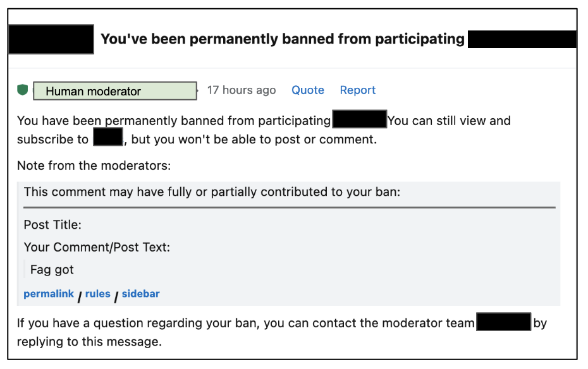Open the rules link
Screen dimensions: 588x369
click(x=98, y=294)
